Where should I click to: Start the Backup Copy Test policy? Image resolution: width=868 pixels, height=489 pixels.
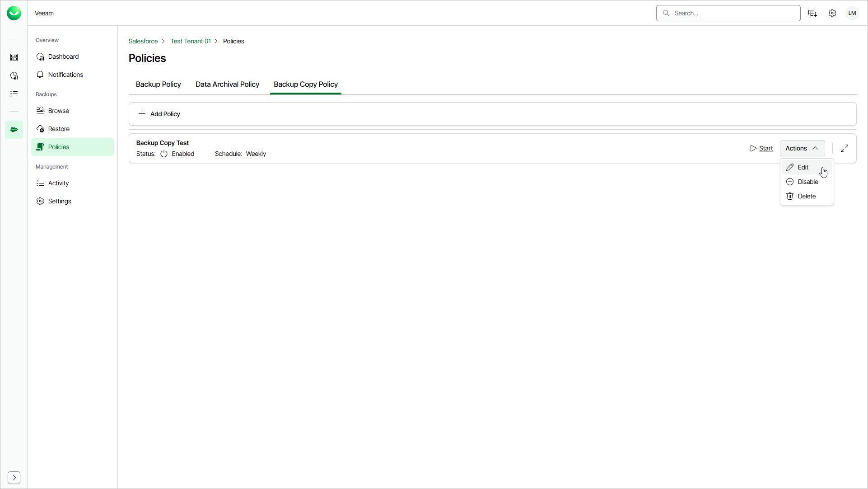(761, 148)
